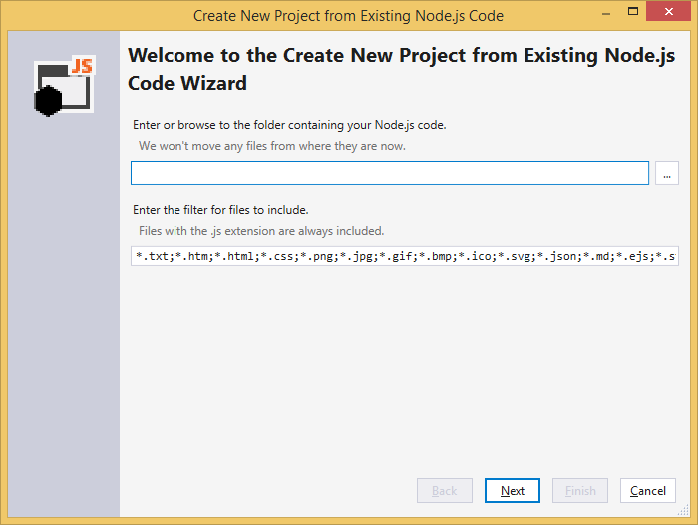Click the window resize grip corner
Screen dimensions: 698x525
(683, 510)
